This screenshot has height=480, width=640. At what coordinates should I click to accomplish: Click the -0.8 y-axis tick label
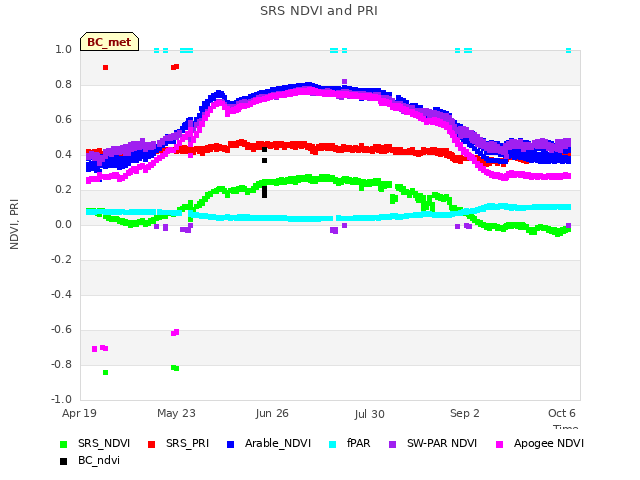point(61,364)
